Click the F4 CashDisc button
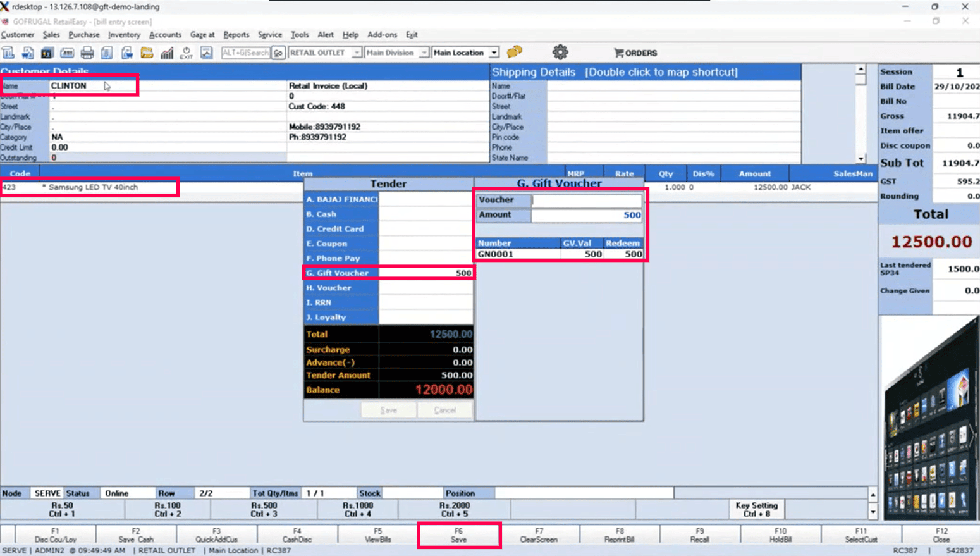Image resolution: width=980 pixels, height=556 pixels. 297,535
